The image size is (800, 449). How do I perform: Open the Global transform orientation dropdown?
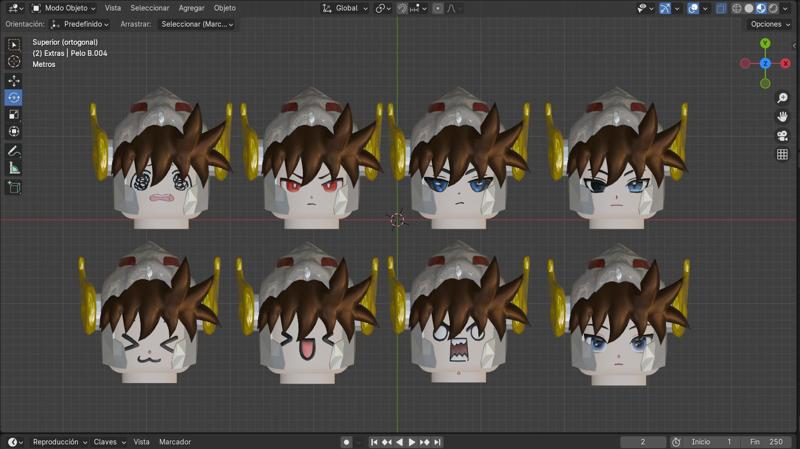(344, 8)
